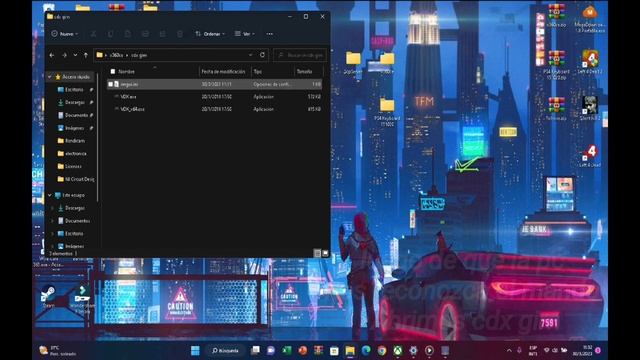The height and width of the screenshot is (360, 640).
Task: Open Excel from the taskbar
Action: pyautogui.click(x=287, y=350)
